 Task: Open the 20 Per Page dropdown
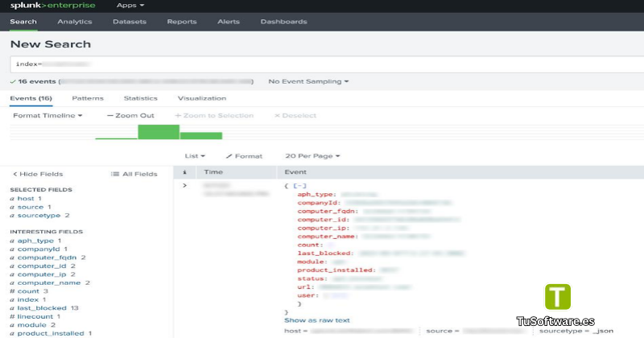pos(312,156)
